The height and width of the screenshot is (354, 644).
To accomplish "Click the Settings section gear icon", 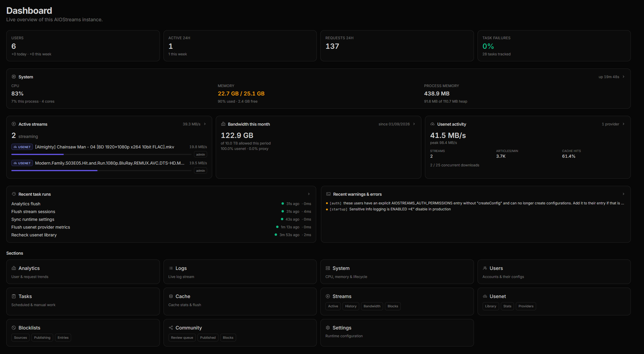I will [x=328, y=328].
